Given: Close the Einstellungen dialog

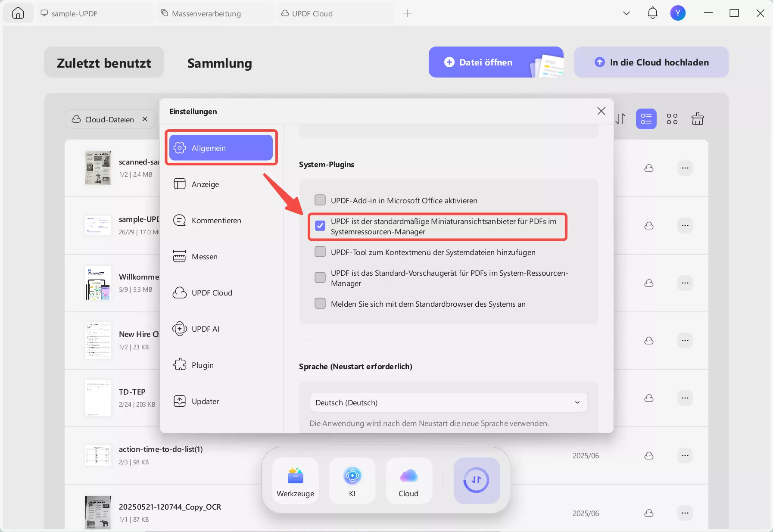Looking at the screenshot, I should pyautogui.click(x=601, y=111).
